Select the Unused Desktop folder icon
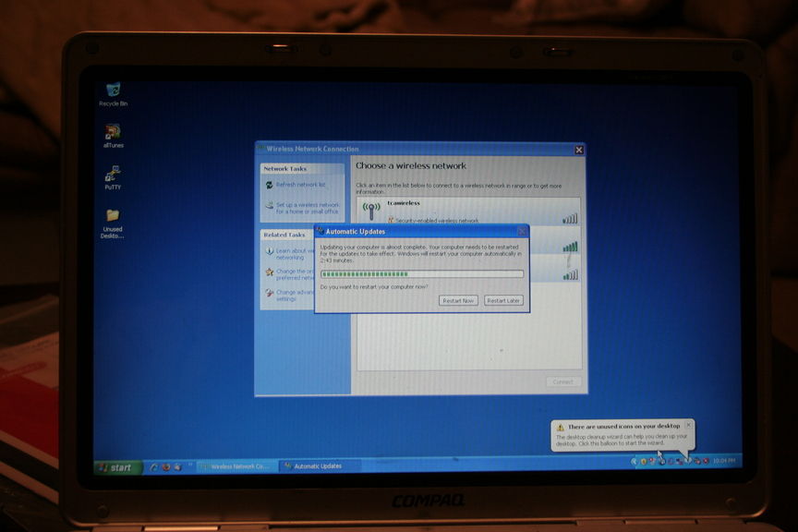Screen dimensions: 798x532 pos(113,224)
